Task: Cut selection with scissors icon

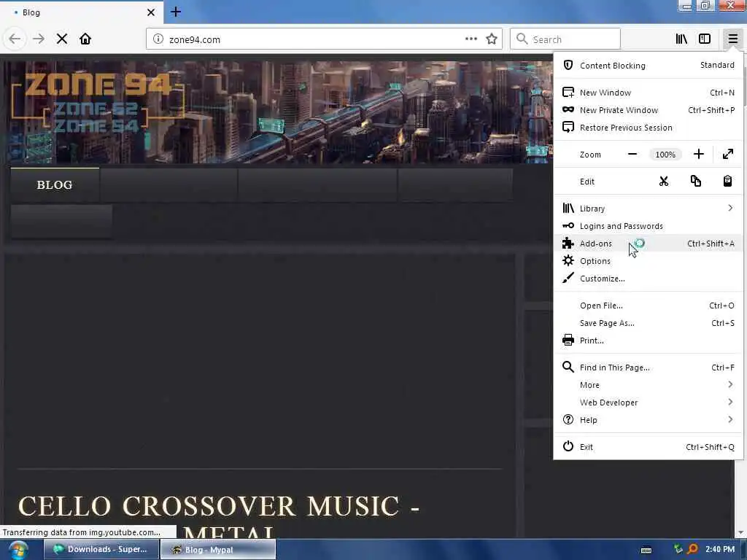Action: click(664, 182)
